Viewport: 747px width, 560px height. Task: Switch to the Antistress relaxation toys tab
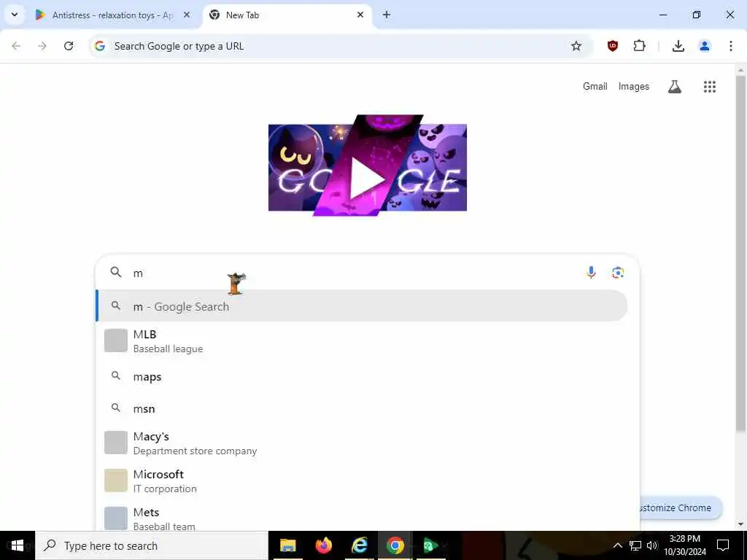point(112,15)
